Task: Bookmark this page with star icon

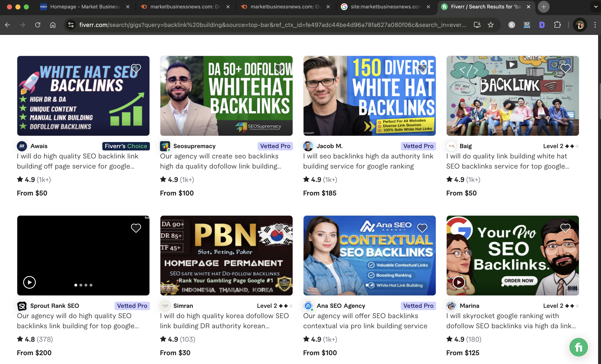Action: point(490,25)
